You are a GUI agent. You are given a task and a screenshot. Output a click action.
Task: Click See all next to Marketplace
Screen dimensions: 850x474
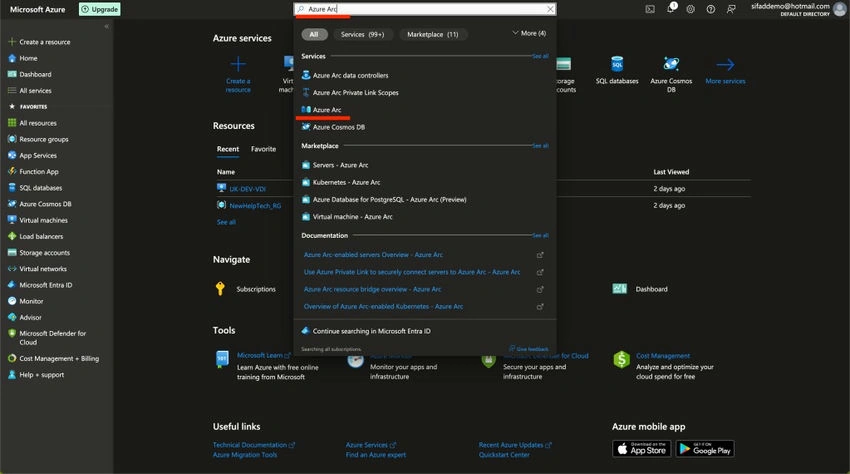pyautogui.click(x=540, y=146)
